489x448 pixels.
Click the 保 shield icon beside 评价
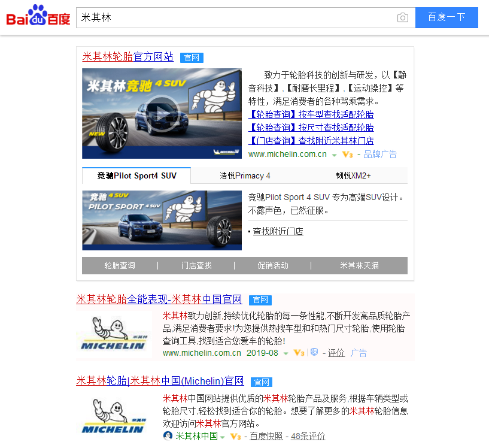click(x=314, y=352)
